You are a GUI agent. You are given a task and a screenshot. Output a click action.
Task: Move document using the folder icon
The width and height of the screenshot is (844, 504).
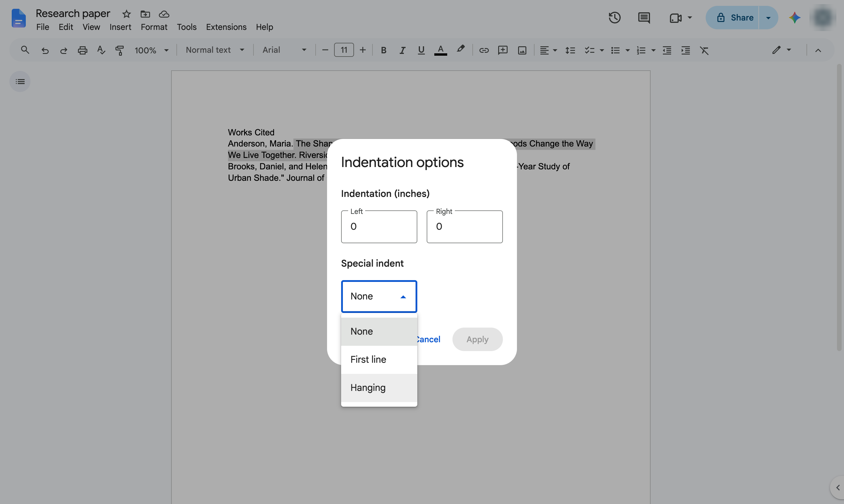pyautogui.click(x=145, y=14)
